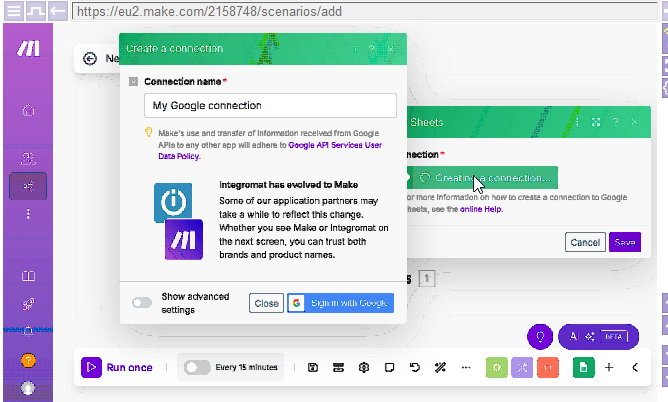
Task: Click the Run once button
Action: click(118, 367)
